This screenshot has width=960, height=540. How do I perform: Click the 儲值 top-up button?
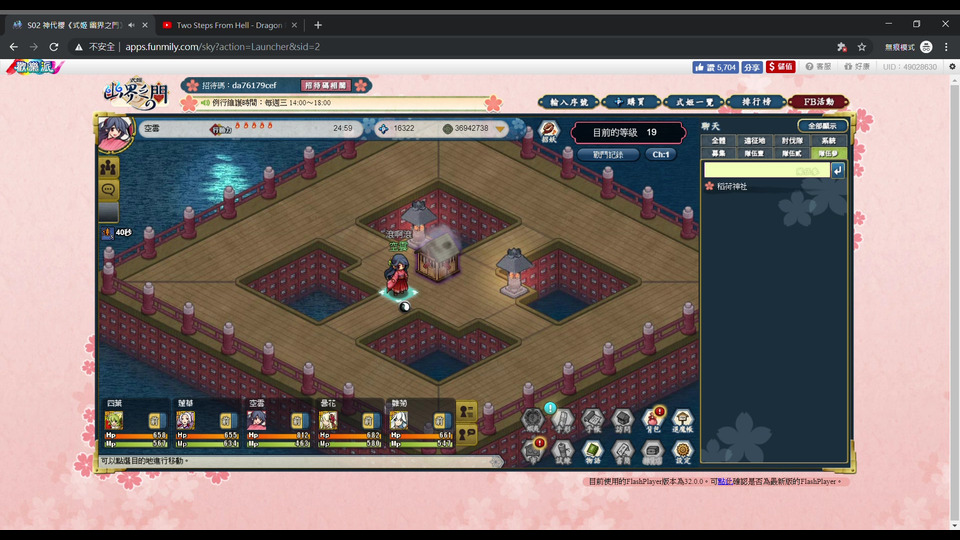tap(781, 67)
